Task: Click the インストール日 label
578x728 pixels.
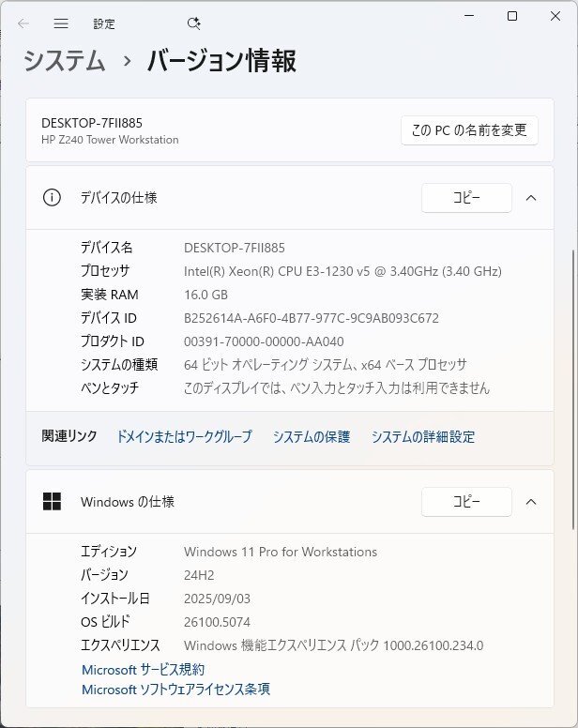Action: coord(114,599)
